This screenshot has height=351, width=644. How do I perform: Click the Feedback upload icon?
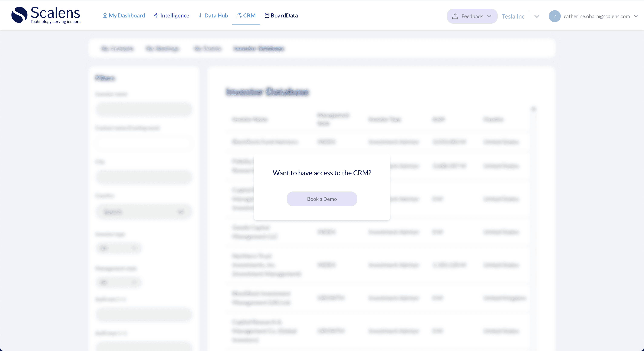tap(455, 16)
